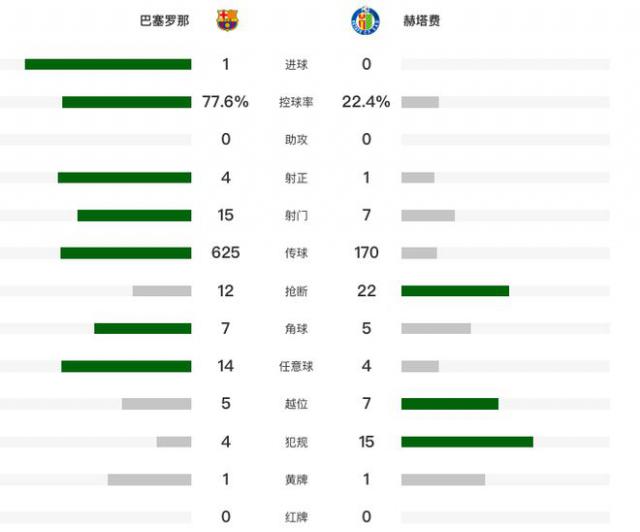Click the 控球率 stat label
The width and height of the screenshot is (640, 532).
(x=296, y=102)
